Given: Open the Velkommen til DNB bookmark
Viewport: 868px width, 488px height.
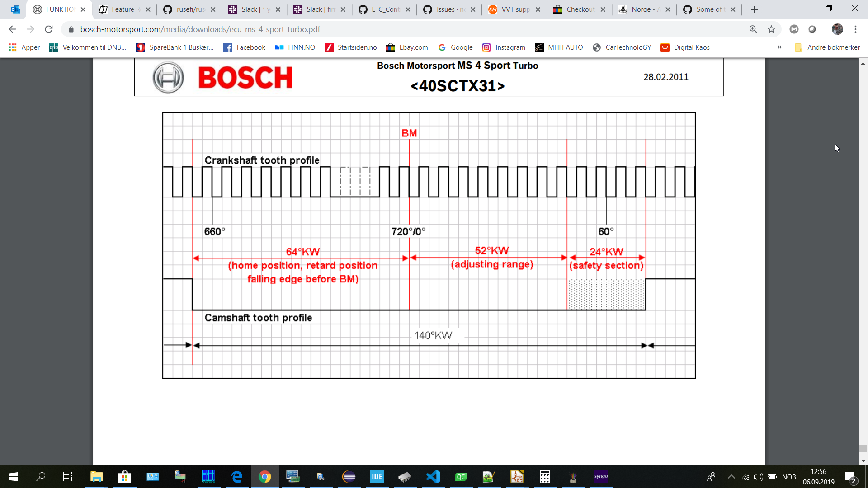Looking at the screenshot, I should (88, 47).
